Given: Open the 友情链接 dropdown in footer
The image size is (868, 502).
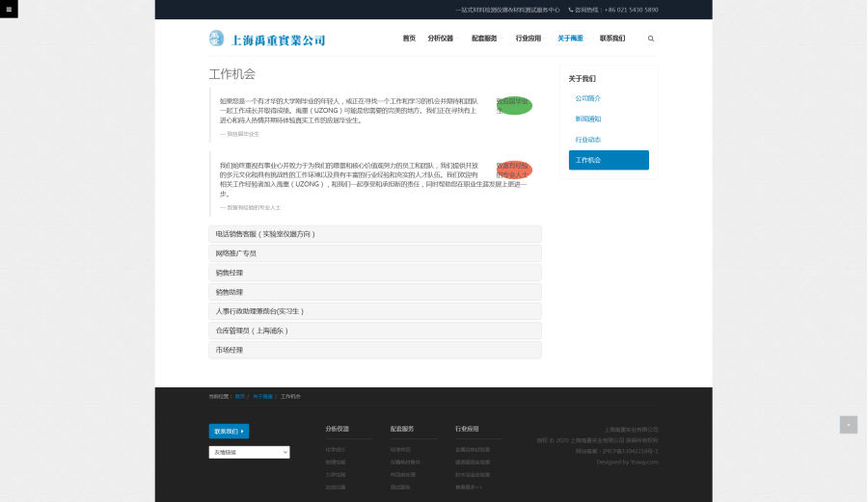Looking at the screenshot, I should point(249,452).
